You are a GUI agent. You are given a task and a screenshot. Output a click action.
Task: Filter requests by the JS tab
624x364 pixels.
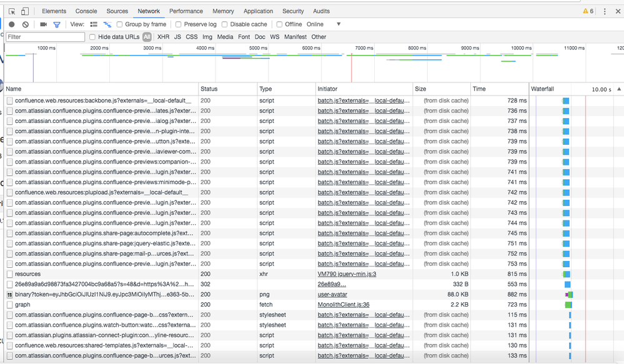(x=178, y=37)
